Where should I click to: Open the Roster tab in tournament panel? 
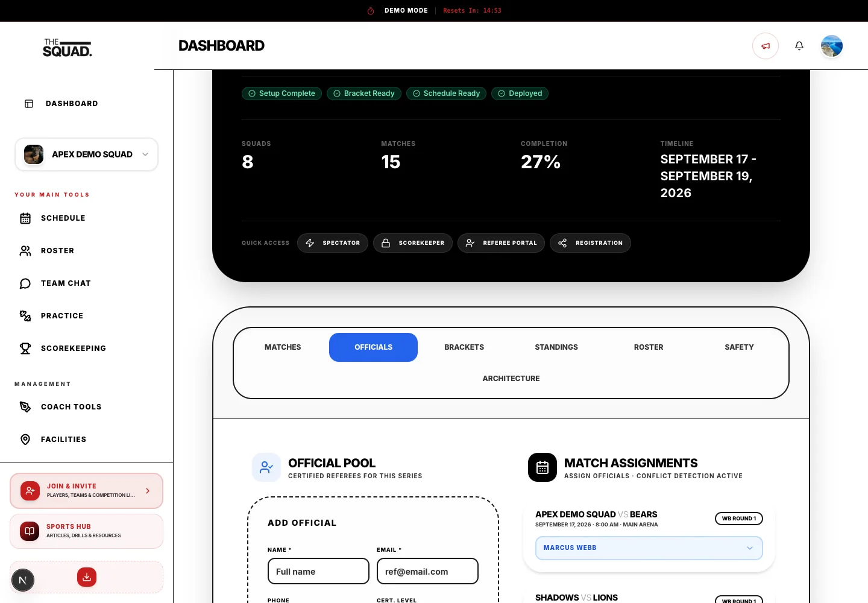[649, 347]
